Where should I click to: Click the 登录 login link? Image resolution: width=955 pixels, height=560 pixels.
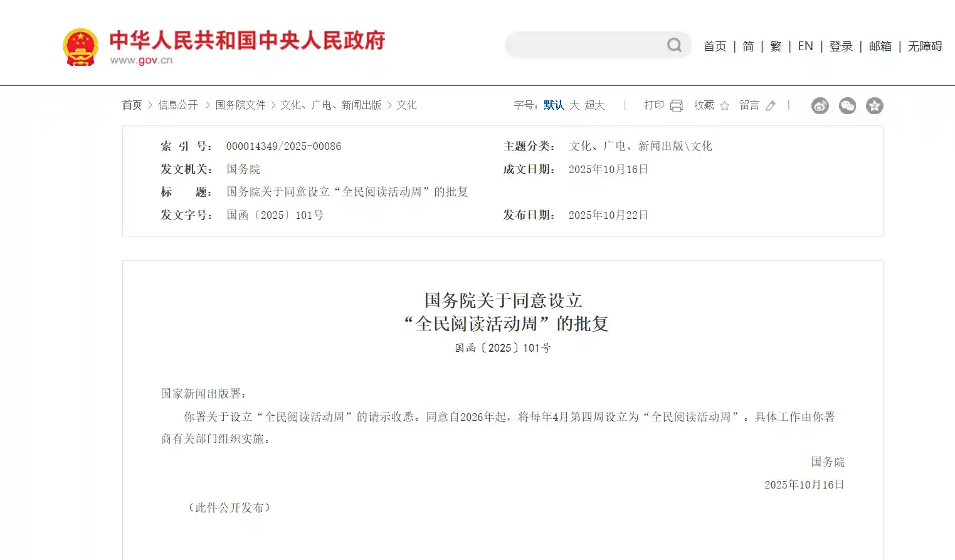[840, 46]
